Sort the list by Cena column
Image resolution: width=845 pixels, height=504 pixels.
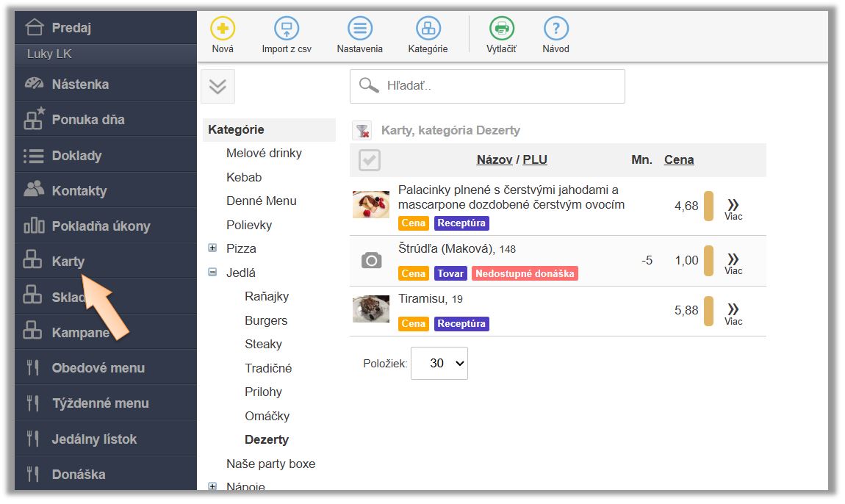(678, 159)
